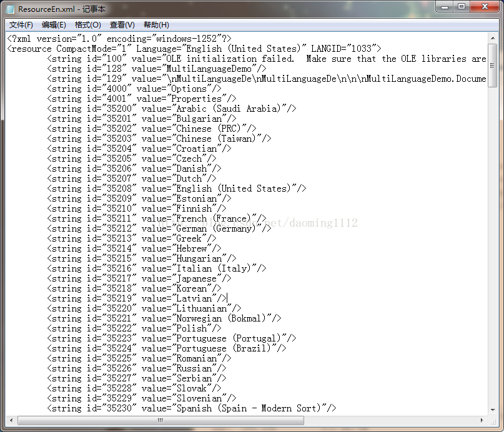Open the 格式(O) menu
The image size is (504, 432).
pos(88,25)
